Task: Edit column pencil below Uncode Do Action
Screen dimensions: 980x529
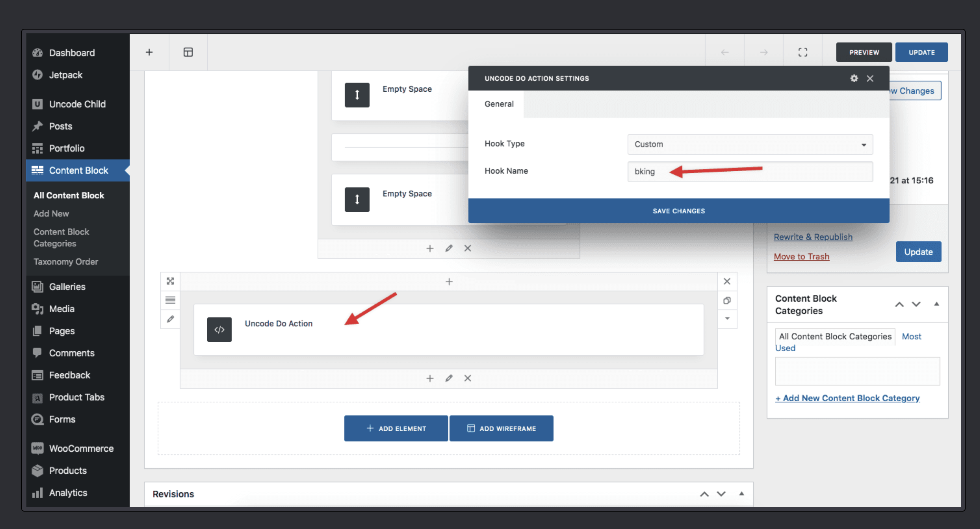Action: (449, 378)
